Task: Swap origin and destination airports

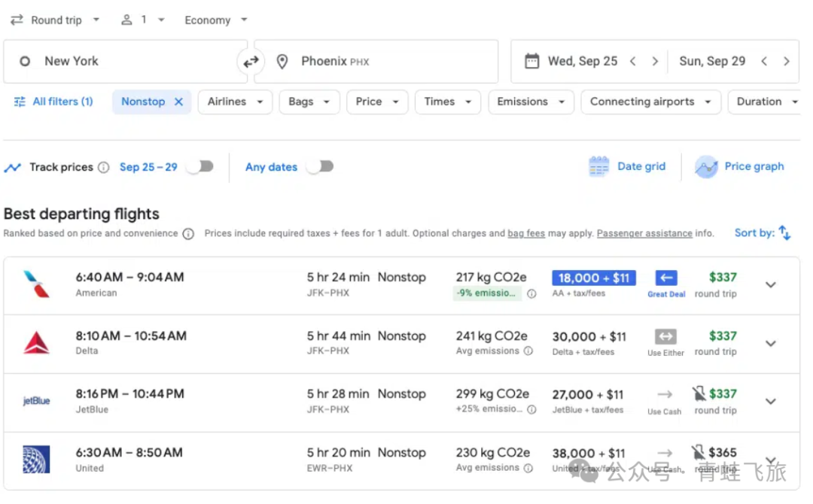Action: (x=251, y=62)
